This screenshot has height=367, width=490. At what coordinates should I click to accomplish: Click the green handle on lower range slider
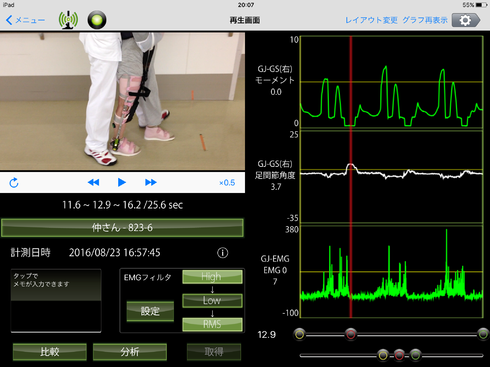click(x=415, y=355)
